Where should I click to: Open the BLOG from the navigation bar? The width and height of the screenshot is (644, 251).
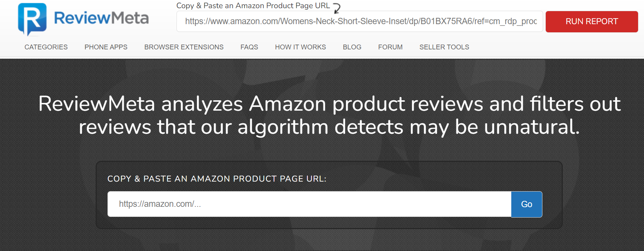tap(352, 47)
